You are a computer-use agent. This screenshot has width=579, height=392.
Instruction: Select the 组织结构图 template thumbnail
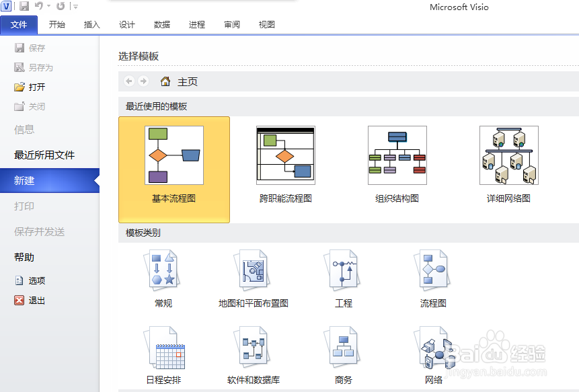pyautogui.click(x=397, y=155)
